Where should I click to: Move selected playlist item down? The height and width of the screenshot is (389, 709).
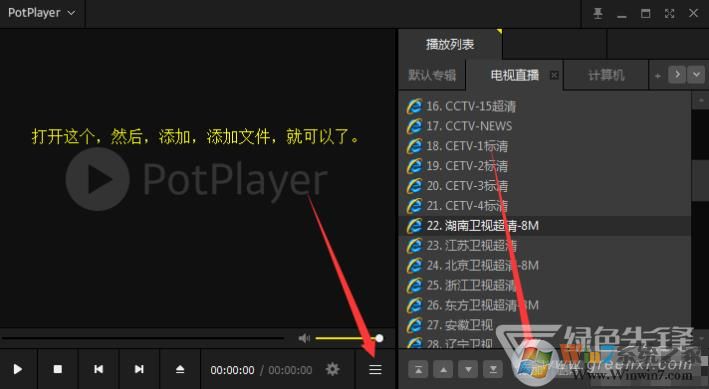click(x=468, y=370)
